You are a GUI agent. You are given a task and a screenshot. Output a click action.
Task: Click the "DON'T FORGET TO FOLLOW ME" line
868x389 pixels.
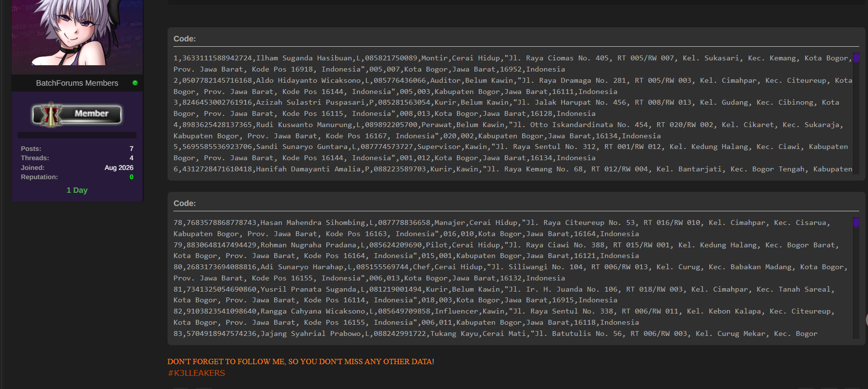pyautogui.click(x=301, y=362)
